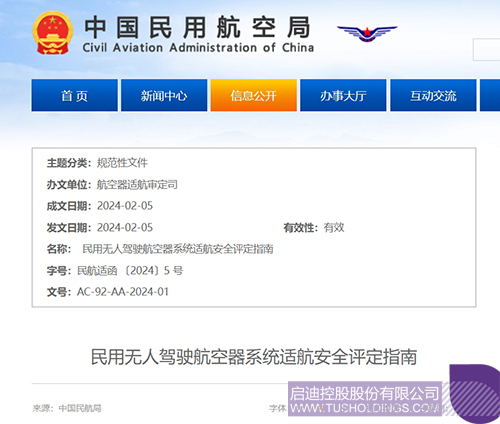Click the 文号 label

[x=59, y=292]
